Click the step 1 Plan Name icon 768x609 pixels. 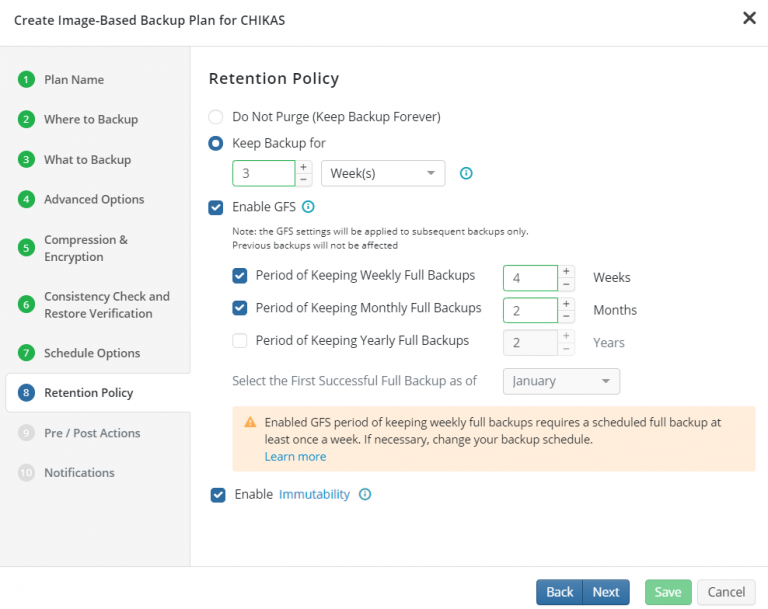[26, 79]
